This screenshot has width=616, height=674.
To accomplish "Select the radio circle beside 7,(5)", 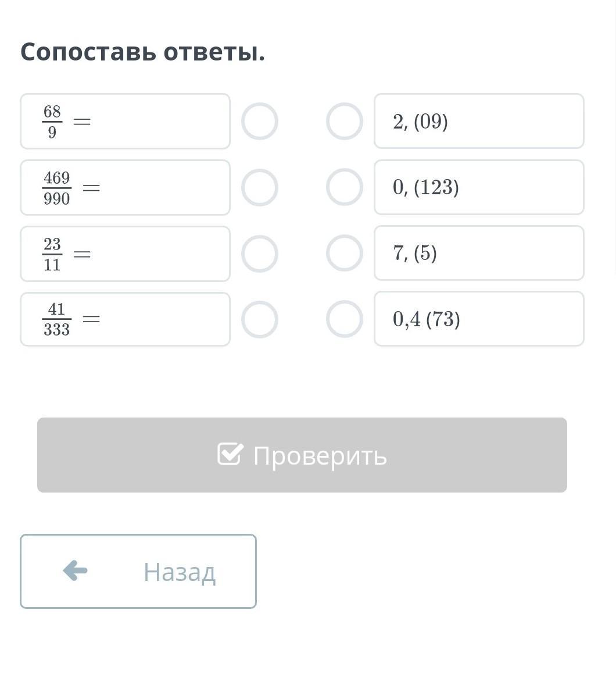I will point(344,253).
